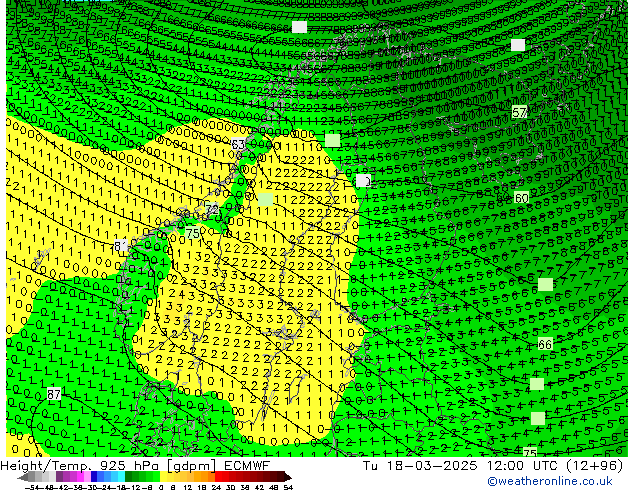Click the dark maroon right arrow of the color scale
This screenshot has width=634, height=490.
[x=288, y=477]
